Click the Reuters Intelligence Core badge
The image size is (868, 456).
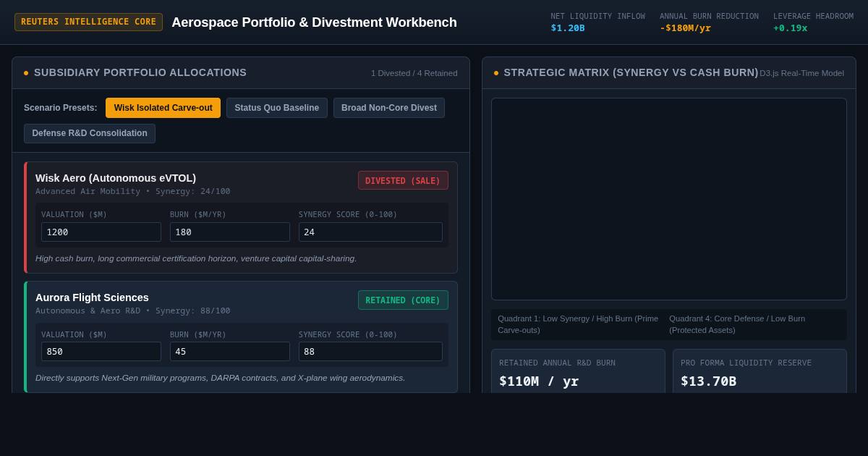pos(88,22)
